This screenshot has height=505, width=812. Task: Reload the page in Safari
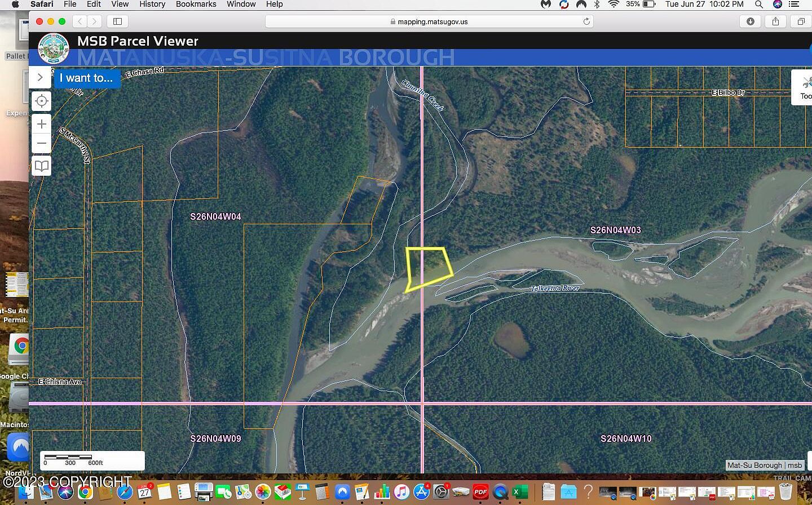pyautogui.click(x=586, y=21)
